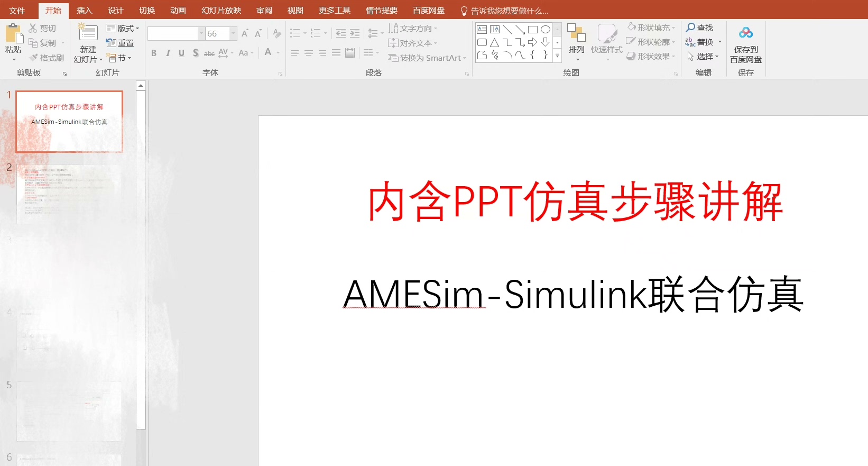
Task: Open Select (选择) menu
Action: 703,56
